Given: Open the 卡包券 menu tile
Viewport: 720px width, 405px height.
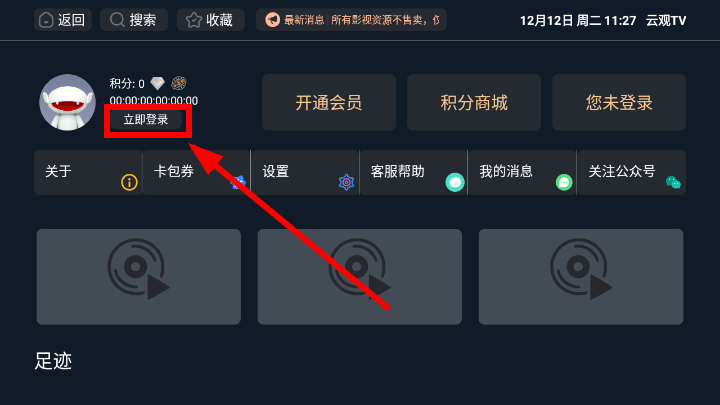Looking at the screenshot, I should [x=197, y=173].
